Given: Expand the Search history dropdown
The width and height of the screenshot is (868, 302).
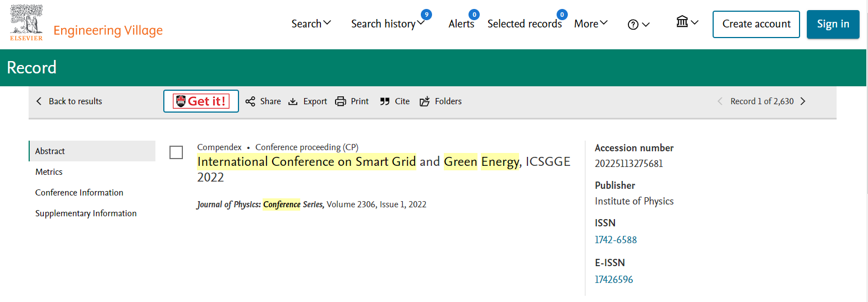Looking at the screenshot, I should (388, 24).
